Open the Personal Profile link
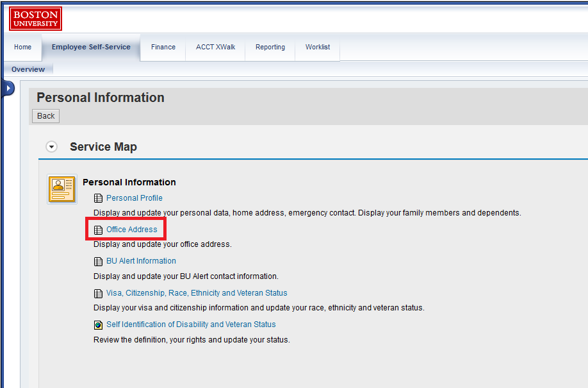Image resolution: width=588 pixels, height=388 pixels. point(135,198)
